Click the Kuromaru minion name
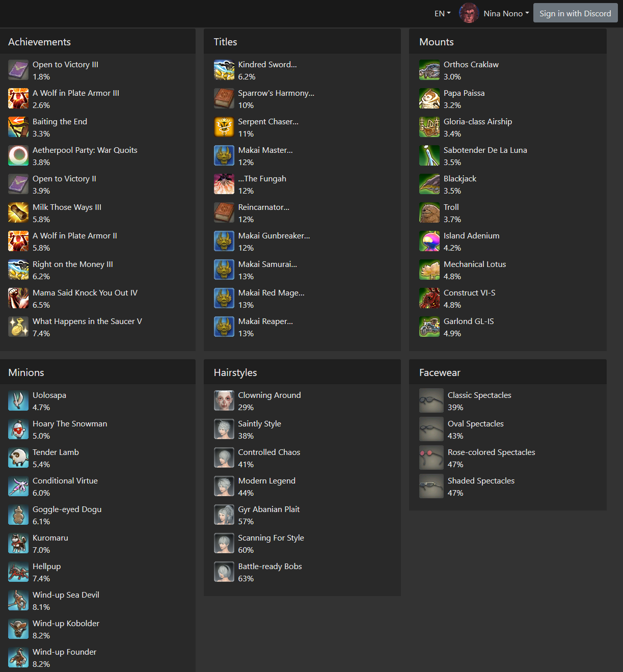Viewport: 623px width, 672px height. [50, 538]
